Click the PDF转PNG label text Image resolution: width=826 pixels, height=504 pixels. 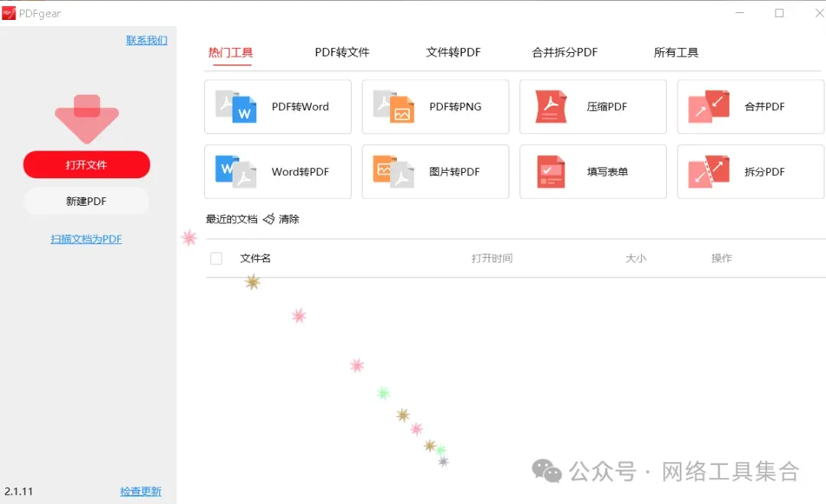455,107
